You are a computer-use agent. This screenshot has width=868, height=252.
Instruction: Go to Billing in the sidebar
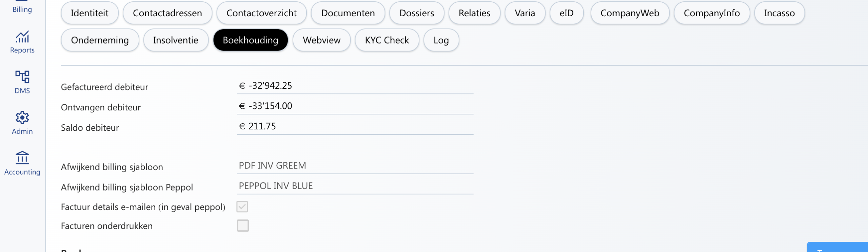pos(22,9)
